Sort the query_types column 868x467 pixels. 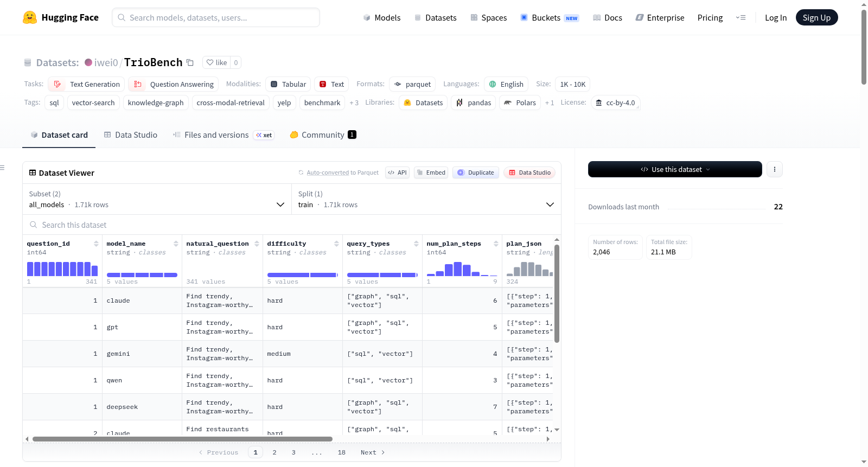[x=416, y=244]
